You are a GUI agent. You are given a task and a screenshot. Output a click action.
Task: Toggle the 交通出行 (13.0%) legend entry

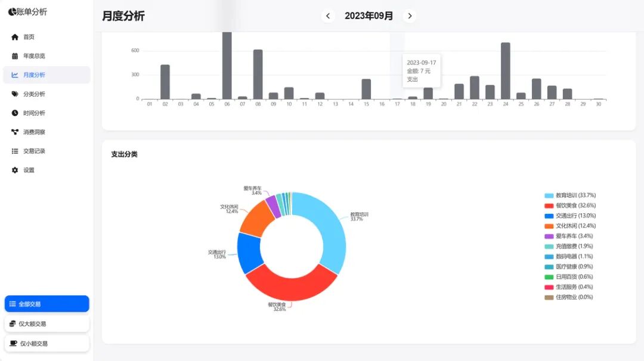point(570,216)
